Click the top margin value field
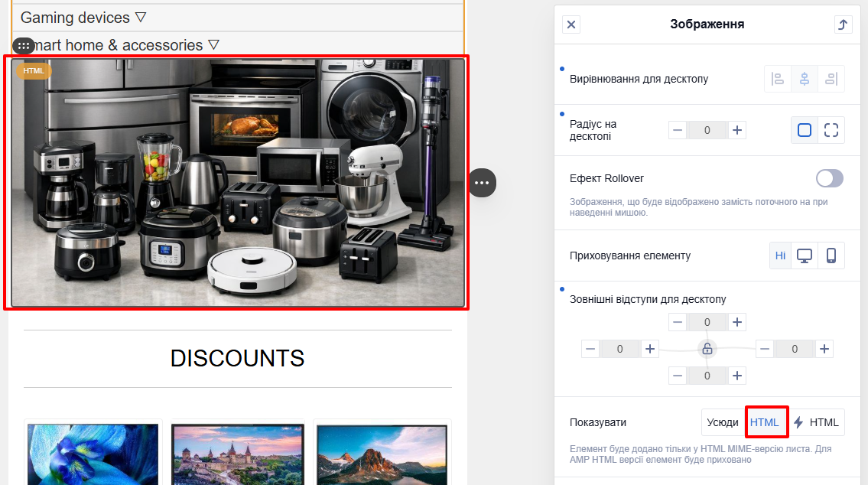868x485 pixels. click(707, 322)
